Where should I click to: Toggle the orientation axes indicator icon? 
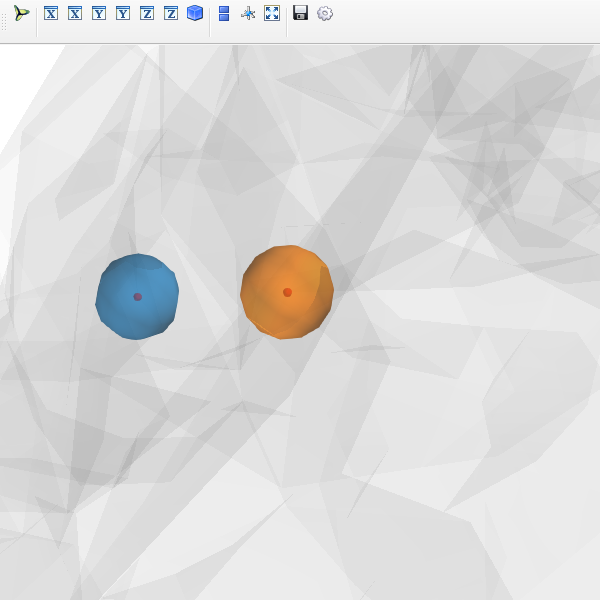(x=248, y=13)
